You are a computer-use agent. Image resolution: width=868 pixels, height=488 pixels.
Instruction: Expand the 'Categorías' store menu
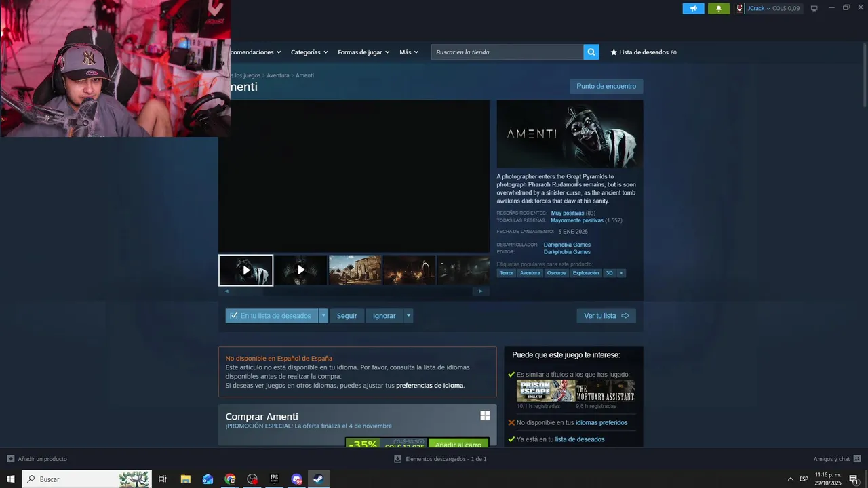coord(309,52)
